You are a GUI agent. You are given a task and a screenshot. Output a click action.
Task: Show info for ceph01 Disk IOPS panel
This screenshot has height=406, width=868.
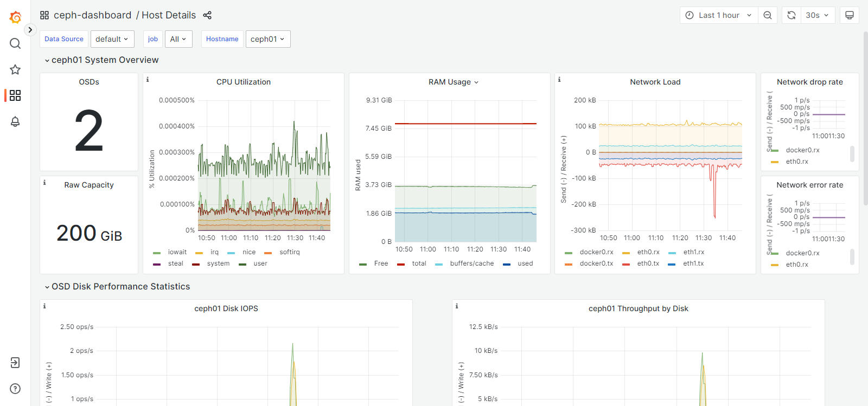(44, 306)
